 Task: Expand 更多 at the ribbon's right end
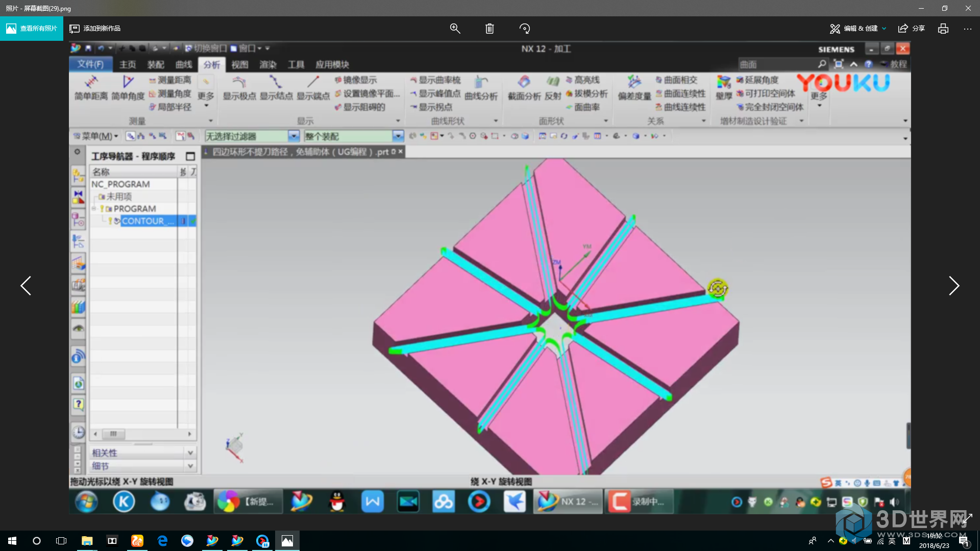point(819,97)
